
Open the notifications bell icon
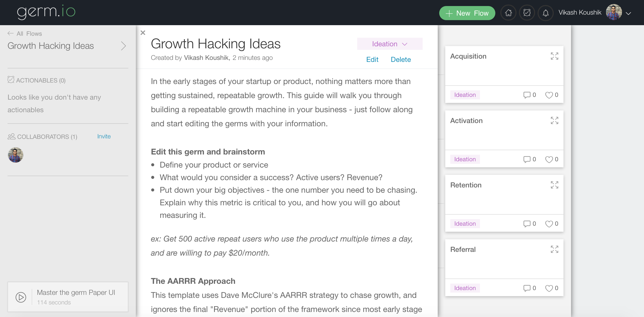click(x=545, y=13)
